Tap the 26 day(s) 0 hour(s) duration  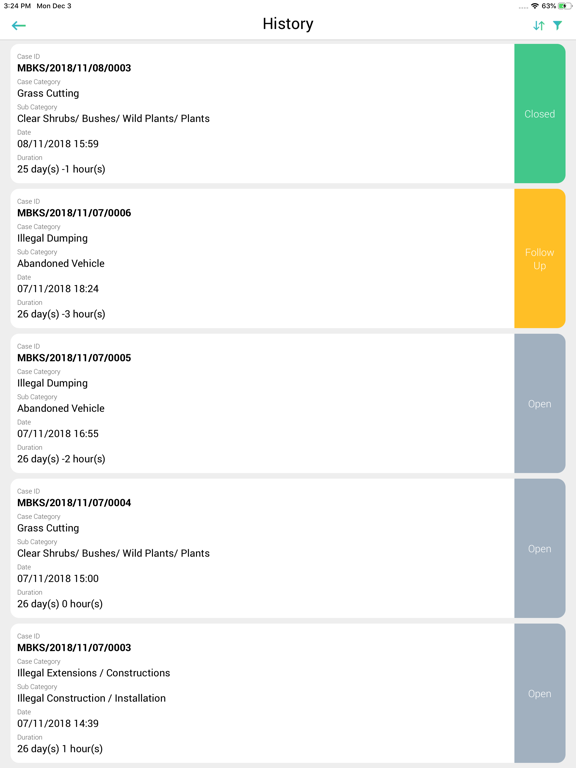click(x=60, y=604)
